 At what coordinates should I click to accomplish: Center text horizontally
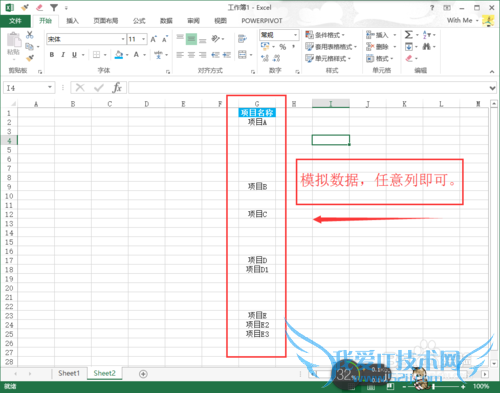191,55
